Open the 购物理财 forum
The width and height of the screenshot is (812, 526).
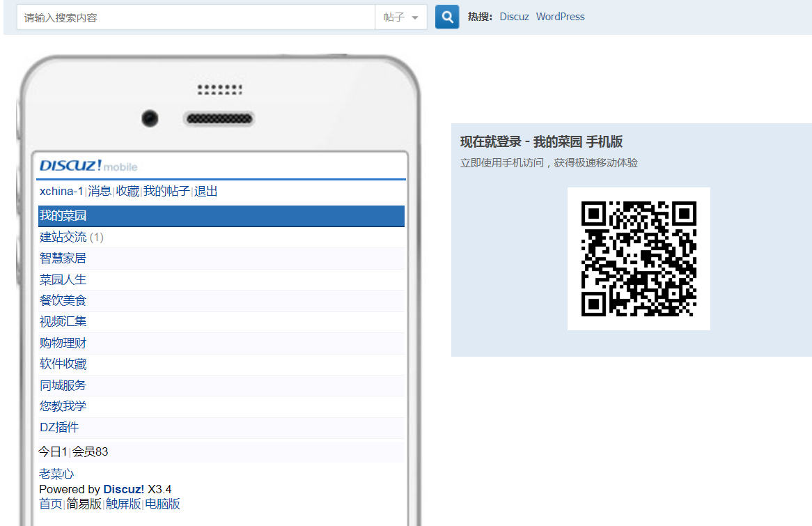pos(63,343)
